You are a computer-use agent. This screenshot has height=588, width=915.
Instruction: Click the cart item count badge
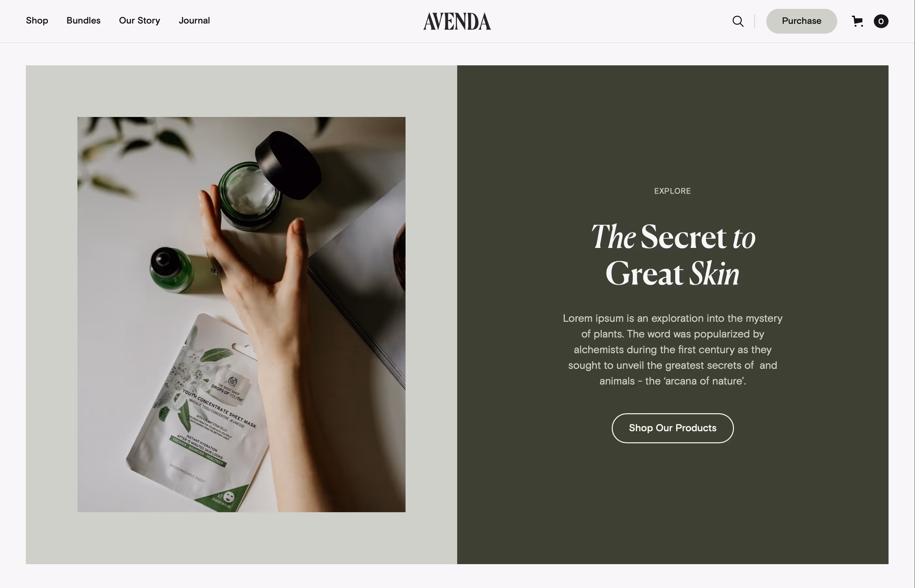click(881, 21)
